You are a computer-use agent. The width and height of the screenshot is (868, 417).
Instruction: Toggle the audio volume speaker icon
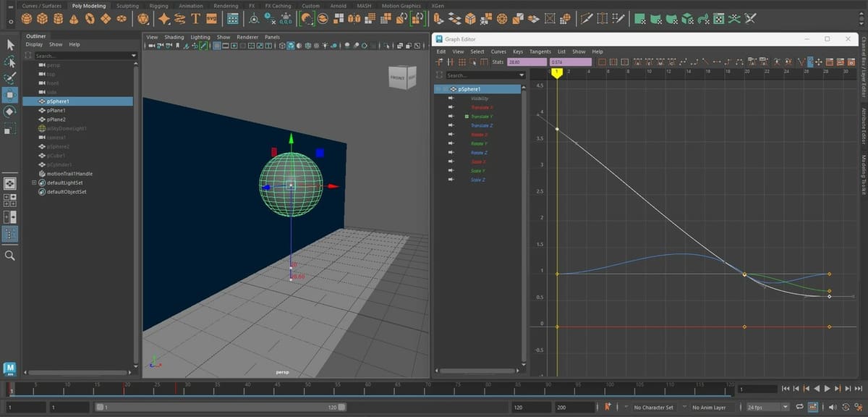point(832,408)
